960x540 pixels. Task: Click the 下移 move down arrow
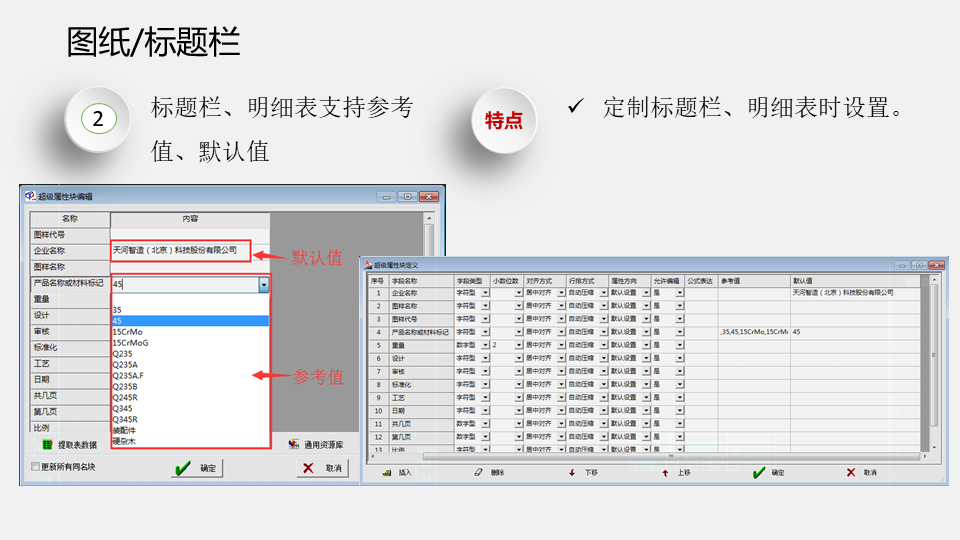click(572, 472)
